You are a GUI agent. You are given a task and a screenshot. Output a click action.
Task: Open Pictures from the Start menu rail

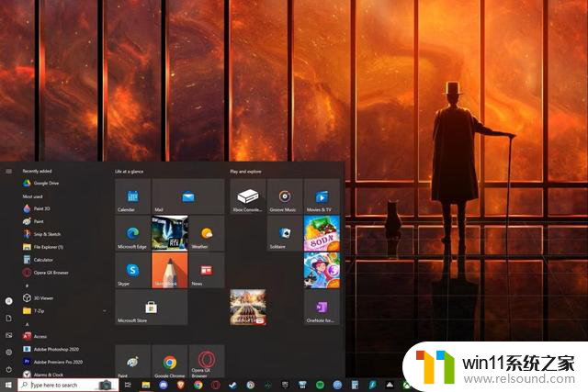click(8, 335)
